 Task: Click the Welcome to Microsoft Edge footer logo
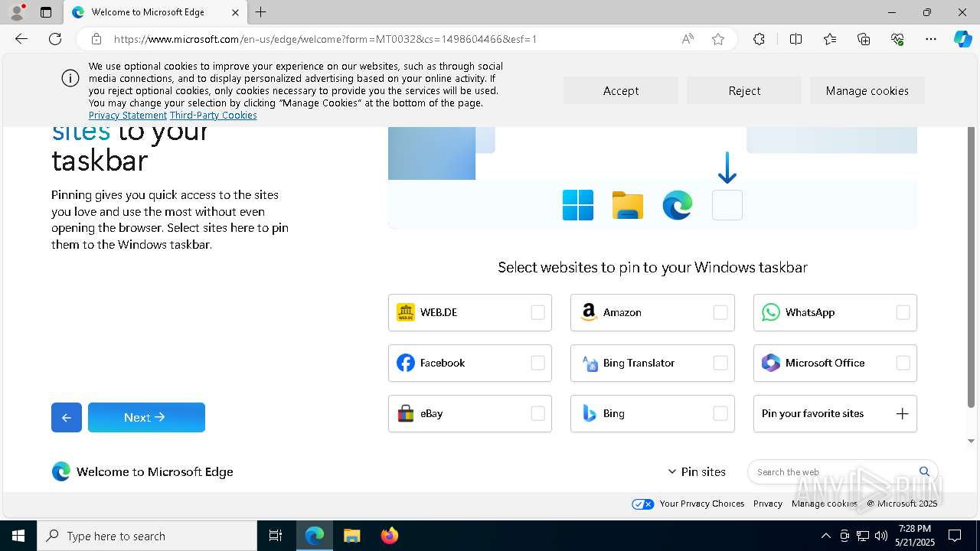click(x=61, y=471)
